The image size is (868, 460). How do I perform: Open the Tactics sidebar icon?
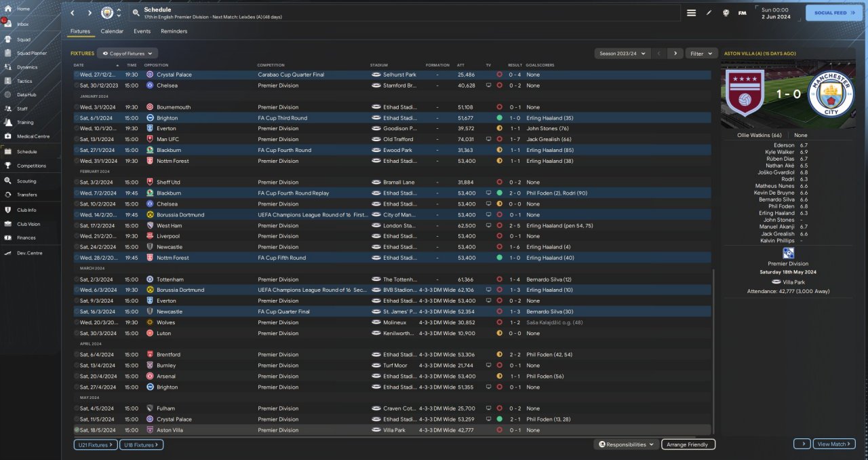click(x=7, y=81)
